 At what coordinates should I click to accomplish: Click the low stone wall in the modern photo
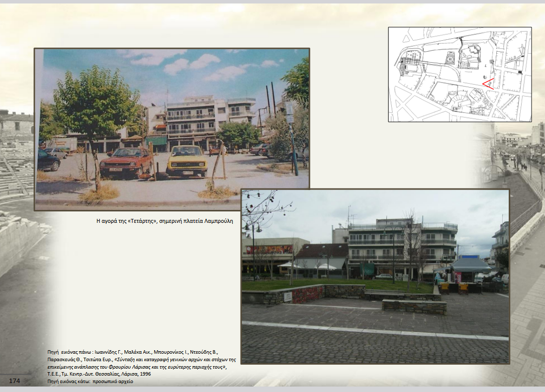tap(414, 306)
